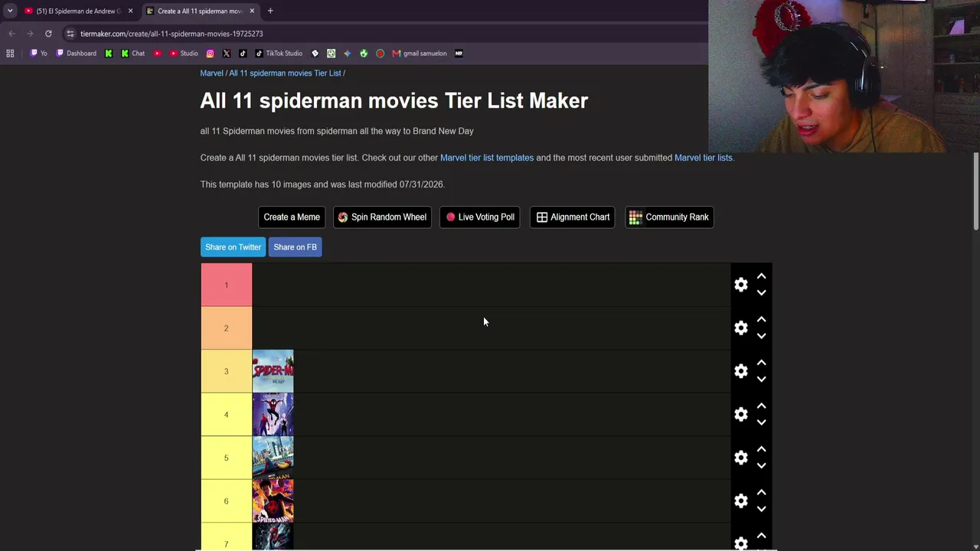Open a new browser tab
Viewport: 980px width, 551px height.
[270, 11]
